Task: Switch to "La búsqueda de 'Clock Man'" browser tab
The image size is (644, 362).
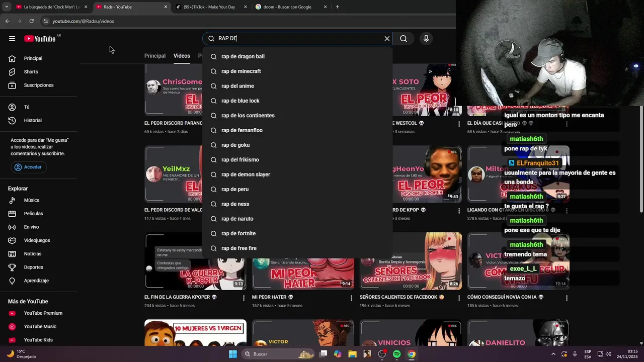Action: [51, 7]
